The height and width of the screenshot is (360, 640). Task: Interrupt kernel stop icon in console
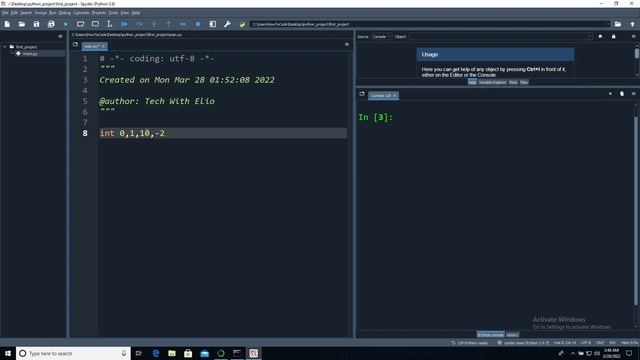tap(610, 94)
